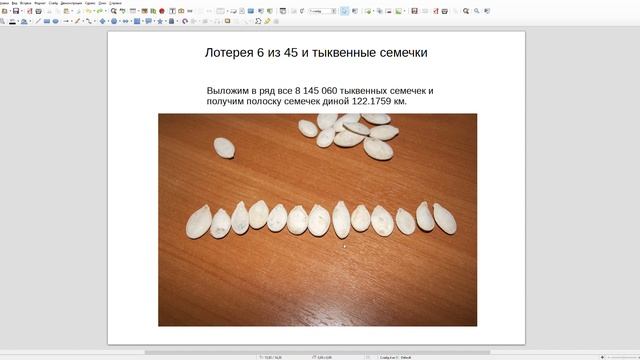Click the Print icon in the toolbar
The width and height of the screenshot is (640, 360).
38,11
